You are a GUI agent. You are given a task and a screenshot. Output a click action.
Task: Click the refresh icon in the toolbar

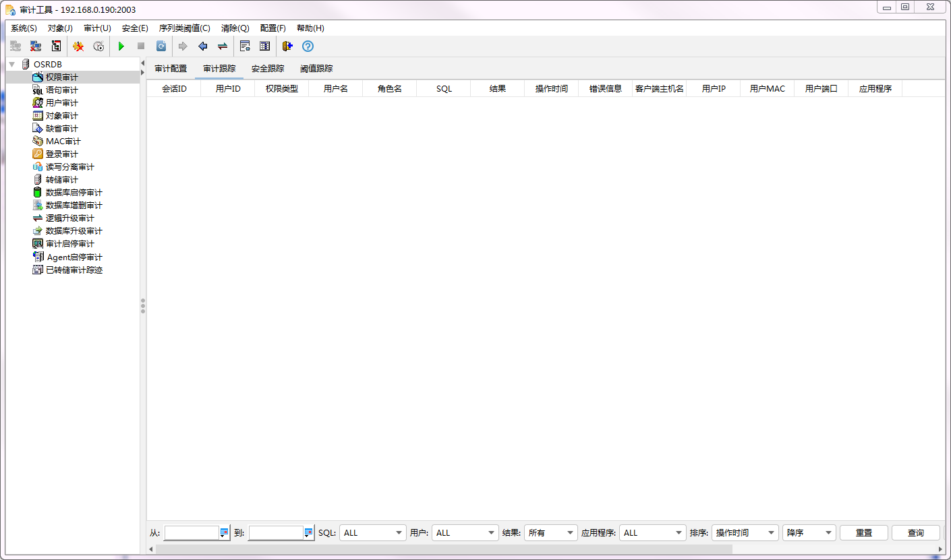pyautogui.click(x=161, y=46)
